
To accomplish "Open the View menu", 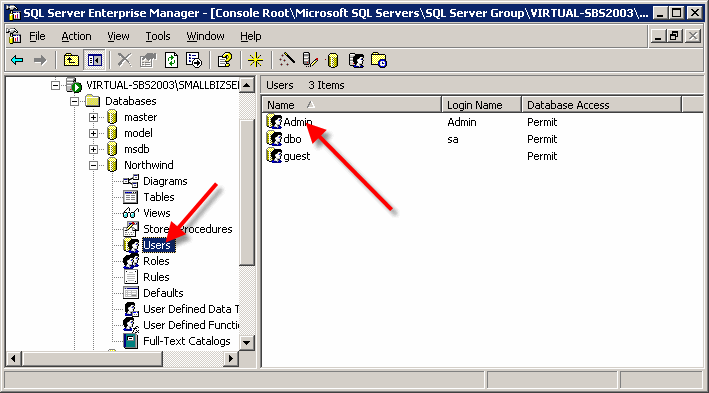I will pos(118,36).
